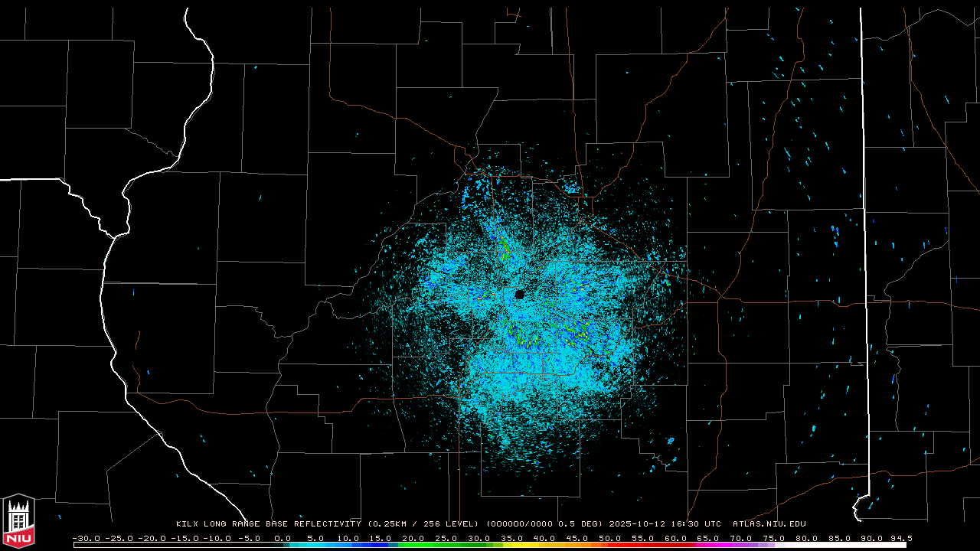
Task: Click the ATLAS.NIU.EDU text
Action: pos(769,524)
